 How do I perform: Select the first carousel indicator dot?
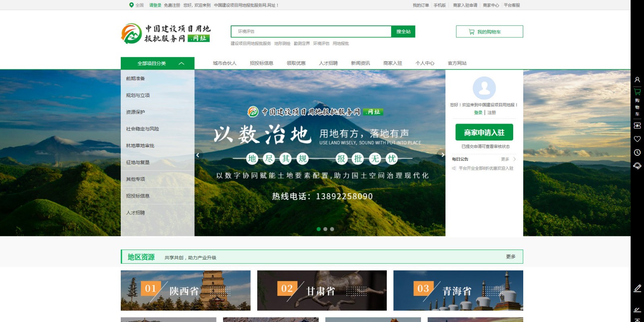click(x=319, y=229)
